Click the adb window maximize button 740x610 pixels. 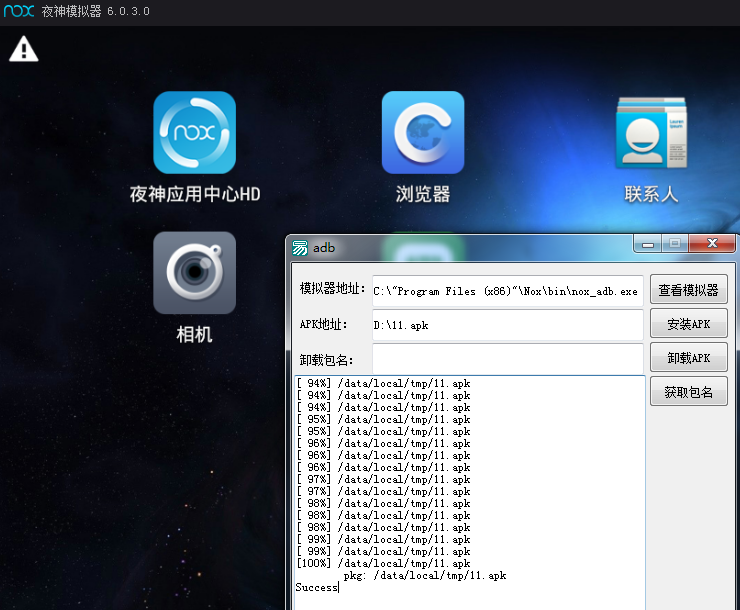coord(674,244)
